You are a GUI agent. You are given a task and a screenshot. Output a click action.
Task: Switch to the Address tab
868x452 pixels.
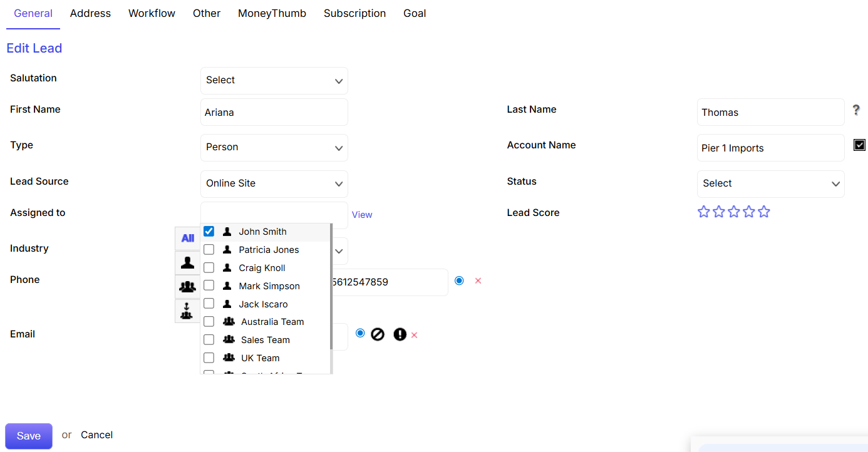(x=90, y=14)
